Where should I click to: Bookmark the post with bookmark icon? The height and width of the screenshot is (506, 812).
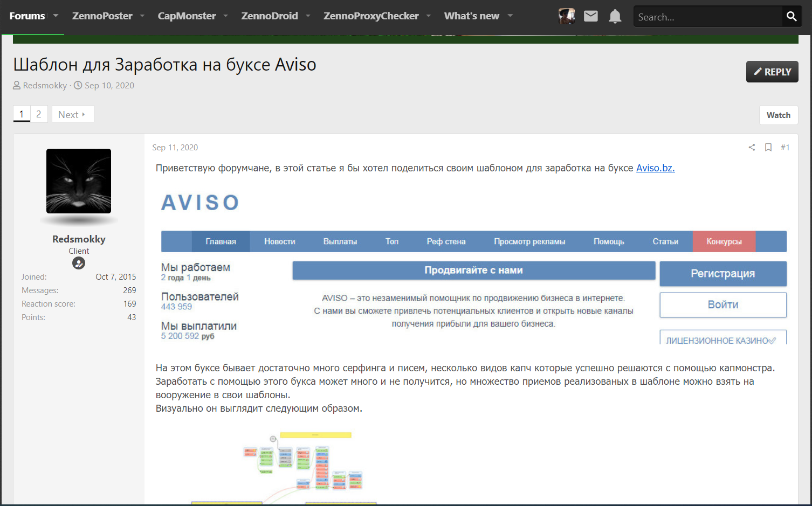(768, 147)
